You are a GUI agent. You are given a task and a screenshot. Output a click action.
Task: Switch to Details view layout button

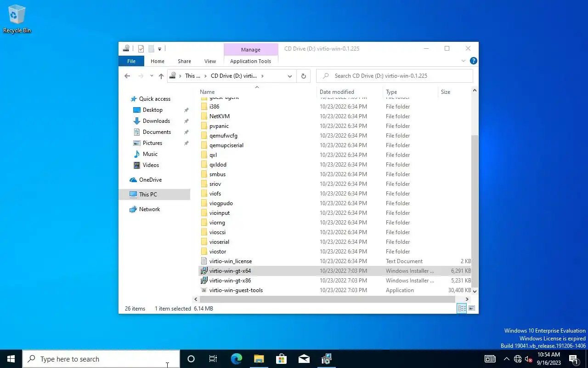click(x=462, y=309)
